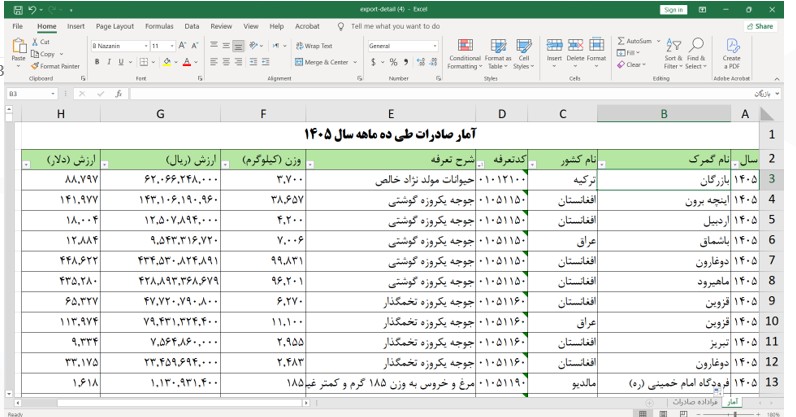Image resolution: width=796 pixels, height=417 pixels.
Task: Click Decrease Decimal icon
Action: [433, 62]
